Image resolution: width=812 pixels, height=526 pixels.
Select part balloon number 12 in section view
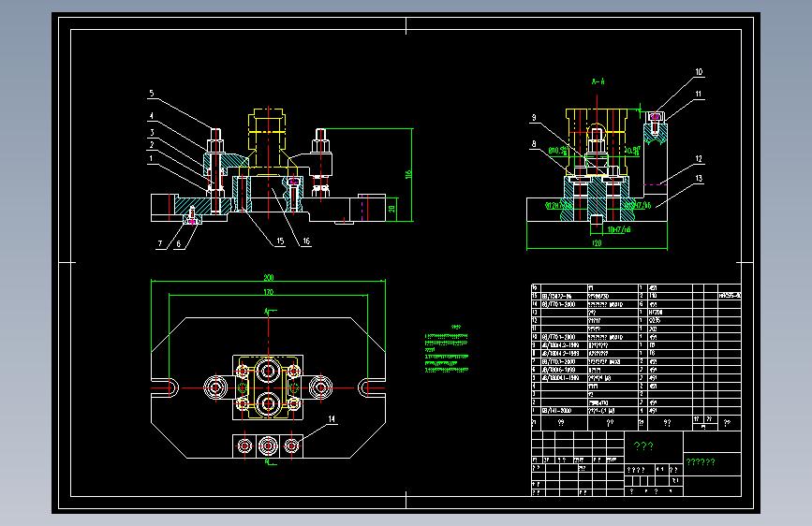699,159
